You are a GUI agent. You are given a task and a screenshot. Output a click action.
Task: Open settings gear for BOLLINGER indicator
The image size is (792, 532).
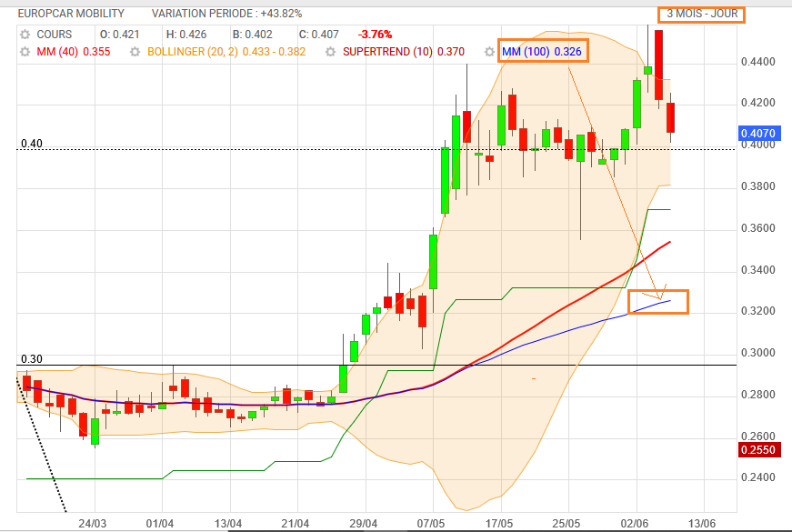click(135, 52)
